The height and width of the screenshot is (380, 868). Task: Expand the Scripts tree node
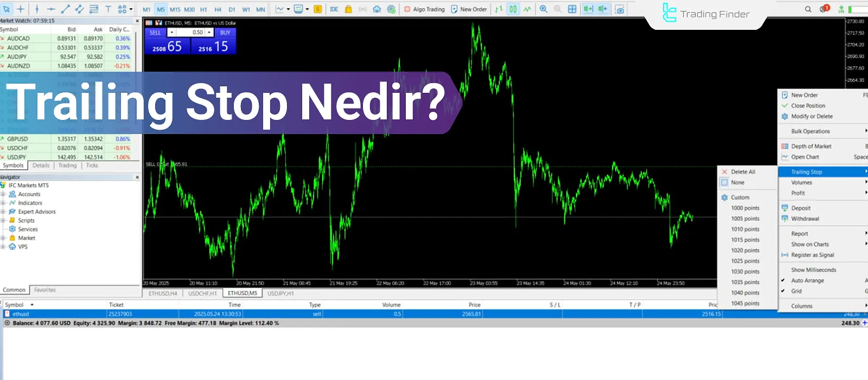[x=3, y=220]
